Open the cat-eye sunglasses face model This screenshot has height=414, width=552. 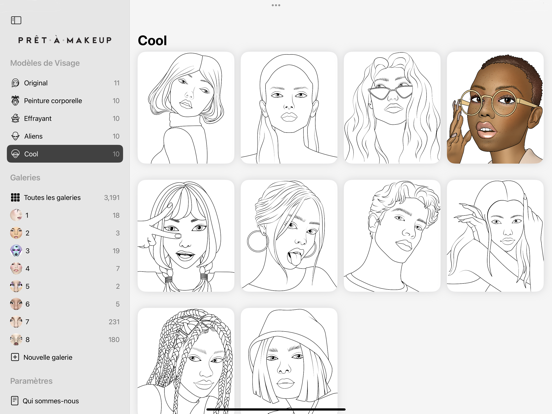point(392,108)
